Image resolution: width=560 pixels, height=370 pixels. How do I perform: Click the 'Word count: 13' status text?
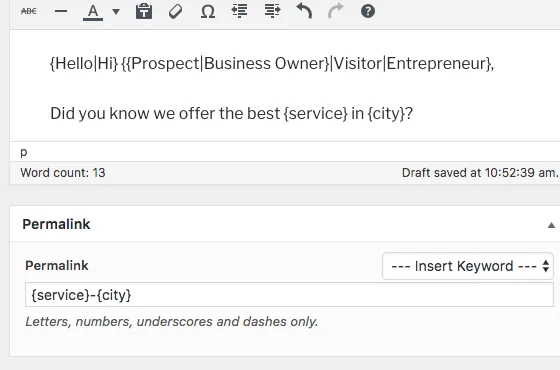63,173
